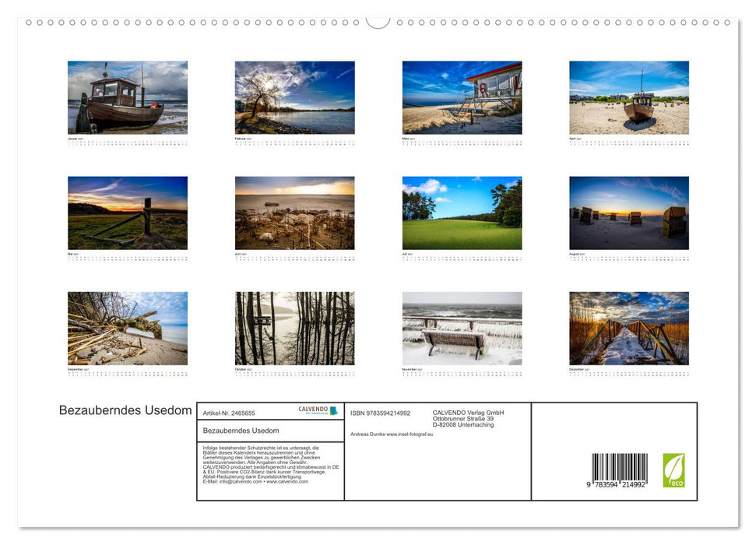Click the calendar hanger notch at top center

click(378, 23)
